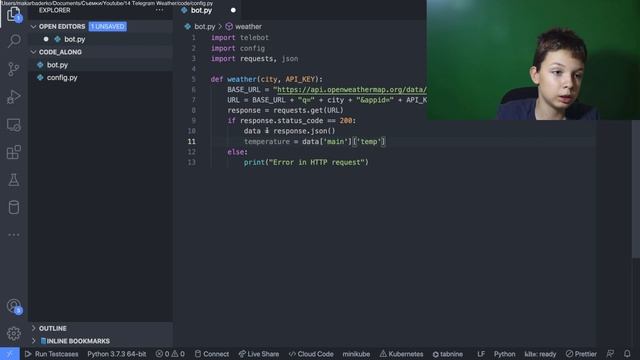
Task: Start Live Share from status bar
Action: [x=259, y=354]
